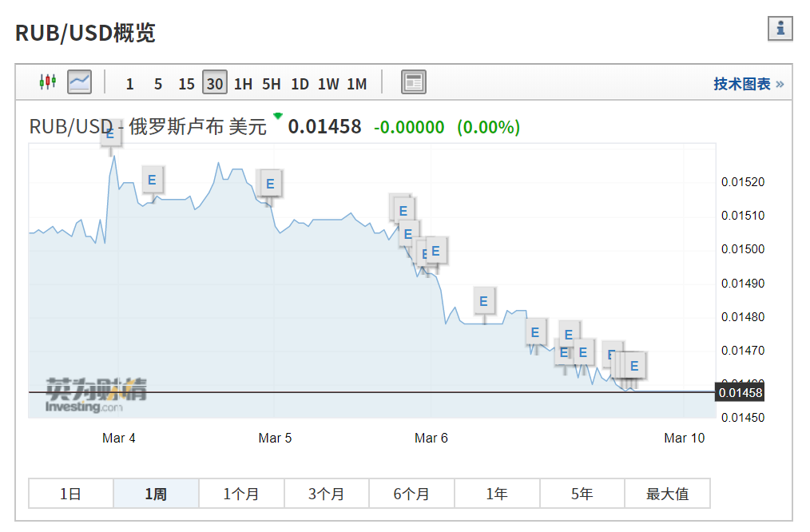Click the info icon near title
Image resolution: width=810 pixels, height=532 pixels.
click(780, 29)
